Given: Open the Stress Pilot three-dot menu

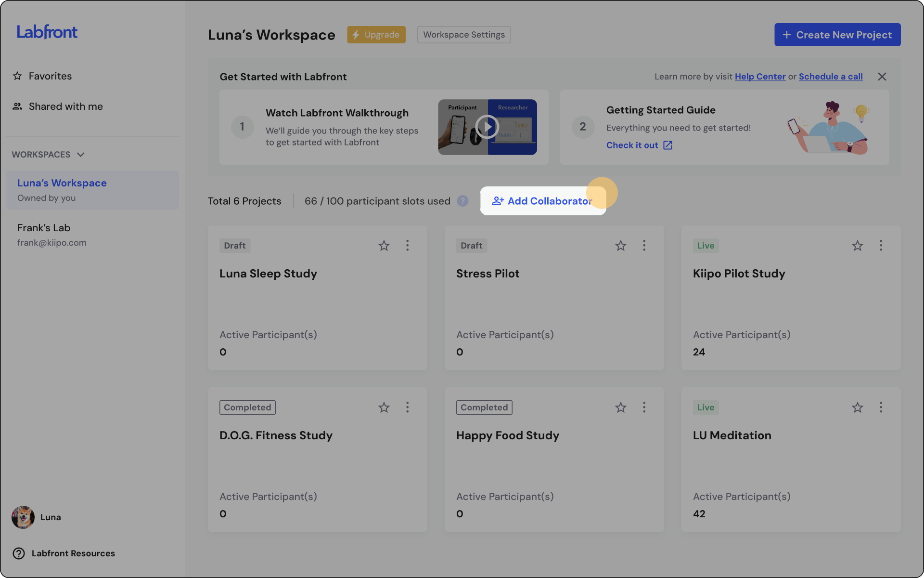Looking at the screenshot, I should click(x=644, y=245).
